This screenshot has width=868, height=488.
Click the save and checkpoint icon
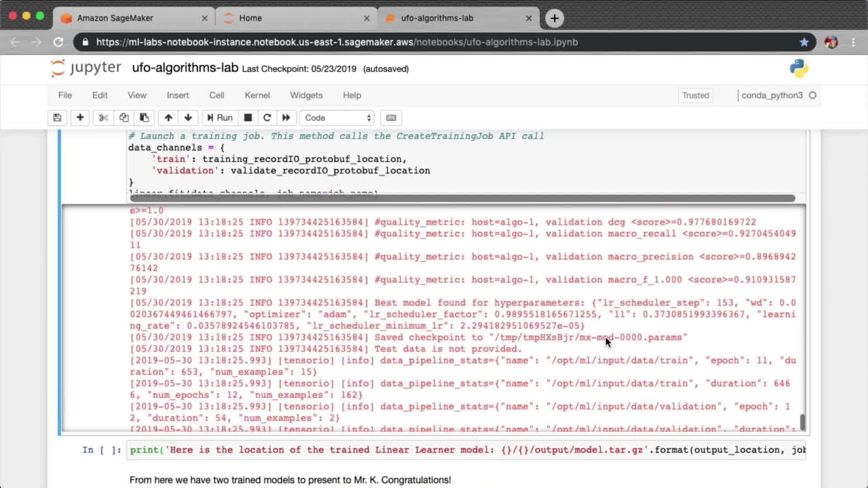[x=57, y=118]
